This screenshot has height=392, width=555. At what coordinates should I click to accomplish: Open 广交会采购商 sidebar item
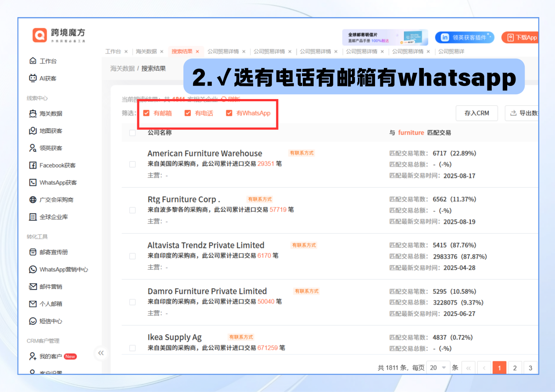coord(51,200)
